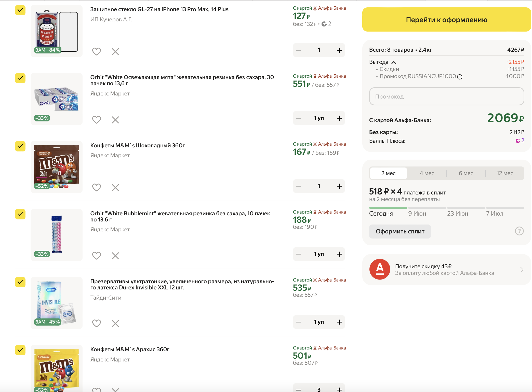View the M&M's chocolate brown bag thumbnail

point(57,167)
